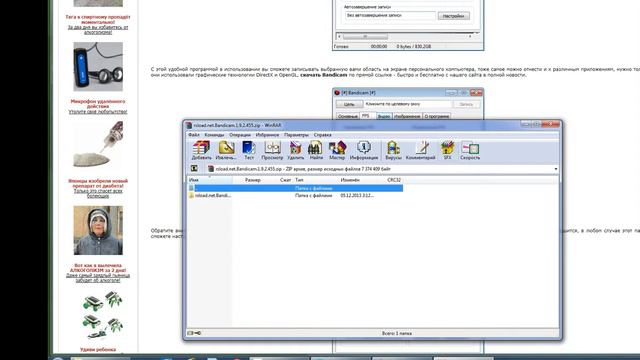Screen dimensions: 640x360
Task: Run the Тест archive test icon
Action: 249,150
